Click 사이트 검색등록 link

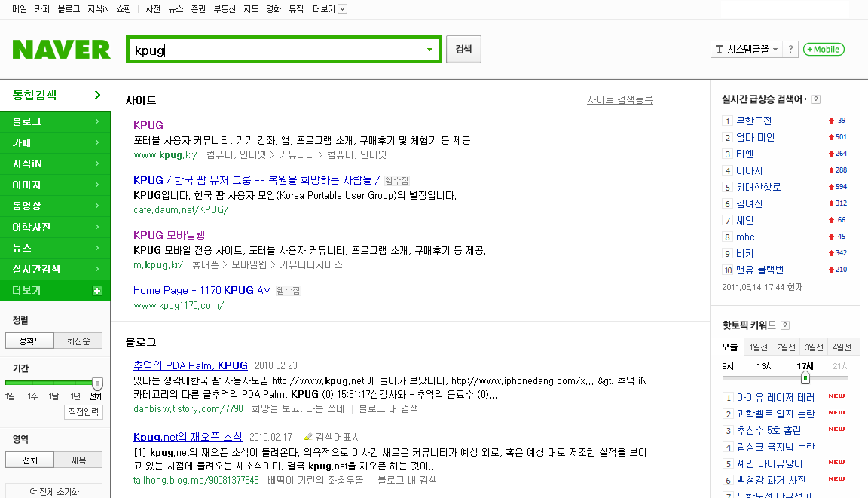620,99
